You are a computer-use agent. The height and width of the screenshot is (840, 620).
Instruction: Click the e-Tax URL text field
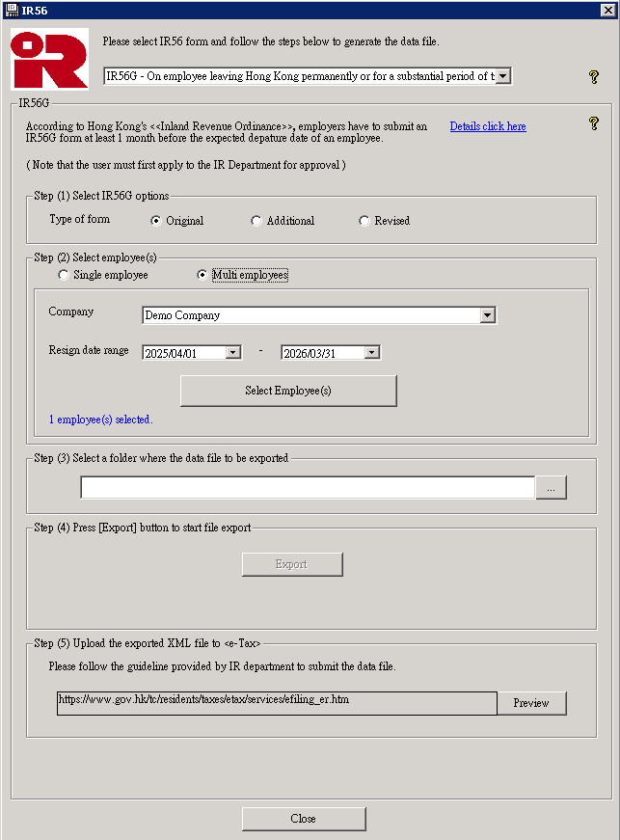(x=277, y=702)
